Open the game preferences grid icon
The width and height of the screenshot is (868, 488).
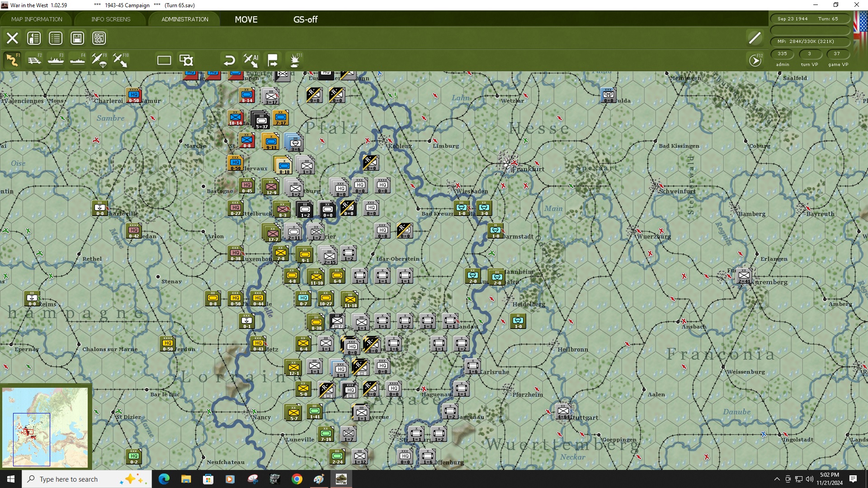point(99,38)
